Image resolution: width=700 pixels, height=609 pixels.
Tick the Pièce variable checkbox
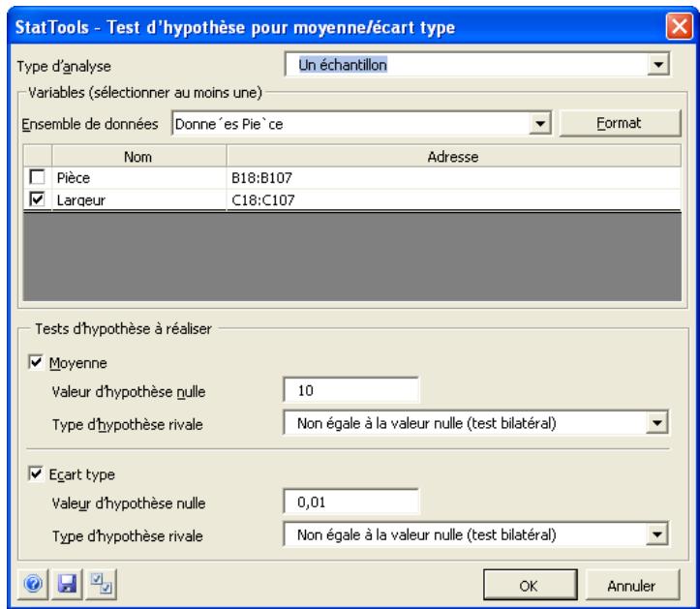pos(37,177)
